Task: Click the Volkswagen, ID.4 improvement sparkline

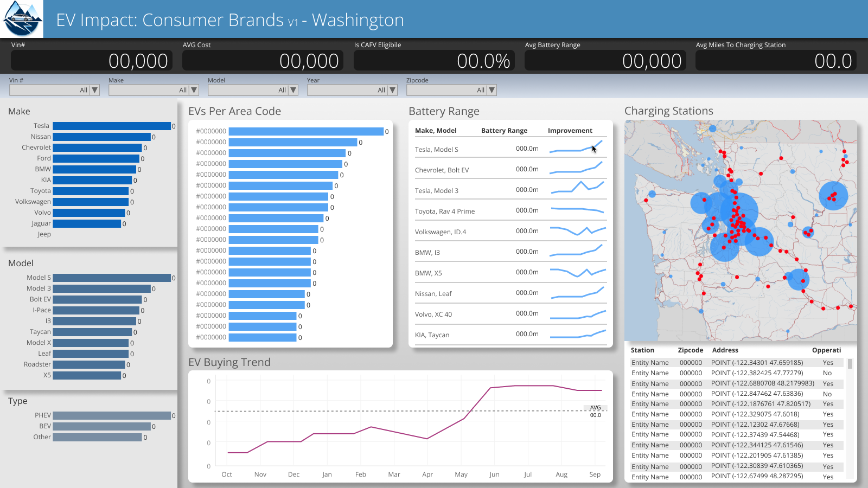Action: pyautogui.click(x=577, y=231)
